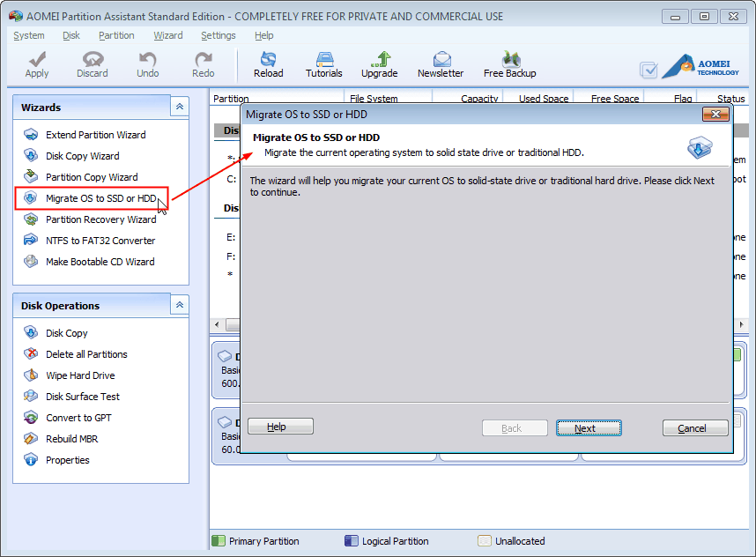Click the AOMEI Technology logo
Image resolution: width=756 pixels, height=557 pixels.
[x=700, y=66]
